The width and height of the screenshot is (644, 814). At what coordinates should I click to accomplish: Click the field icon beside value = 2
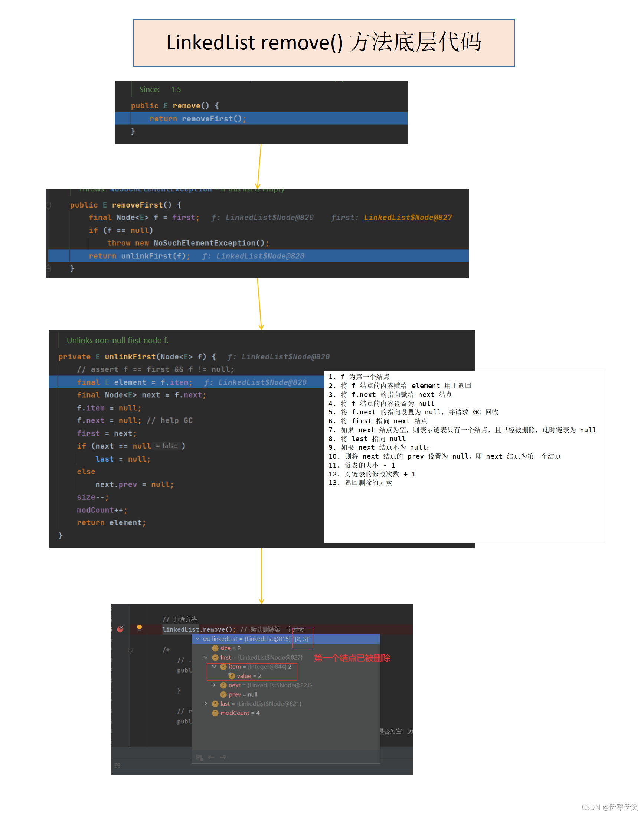pyautogui.click(x=232, y=676)
